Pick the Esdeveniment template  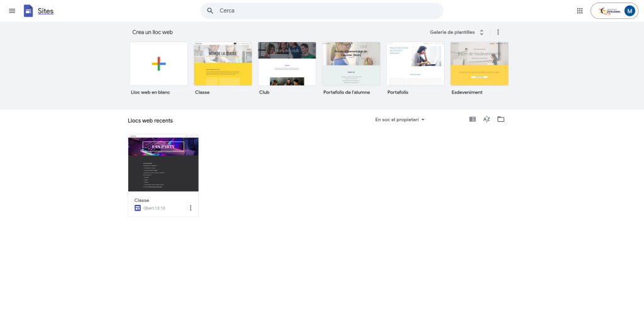[x=479, y=63]
